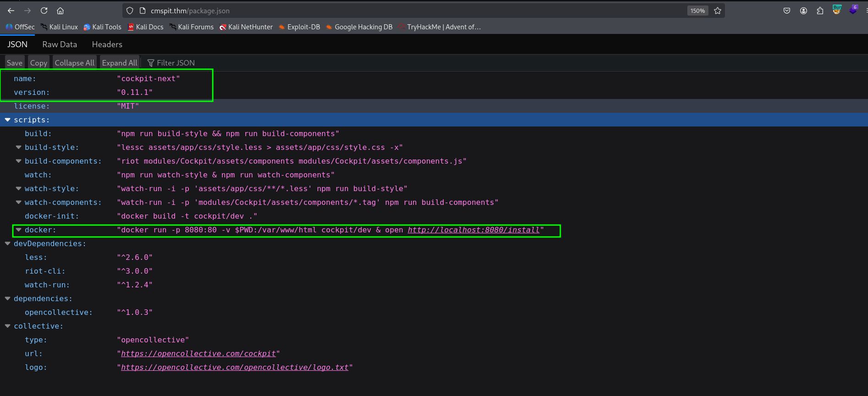Image resolution: width=868 pixels, height=396 pixels.
Task: Open the localhost:8080/install link
Action: [473, 230]
